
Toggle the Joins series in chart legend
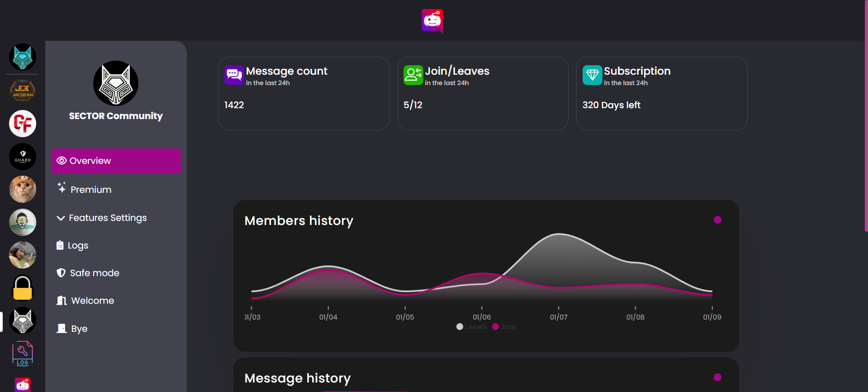coord(504,327)
